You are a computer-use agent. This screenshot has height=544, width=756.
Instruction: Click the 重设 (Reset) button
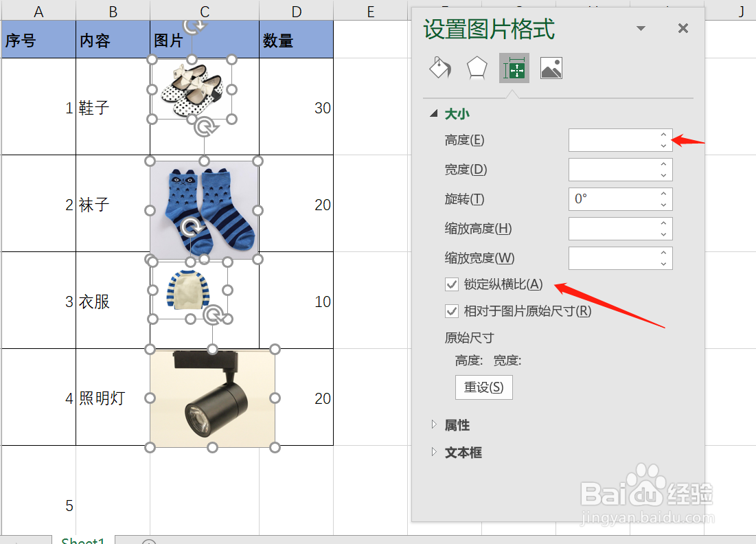pos(483,387)
